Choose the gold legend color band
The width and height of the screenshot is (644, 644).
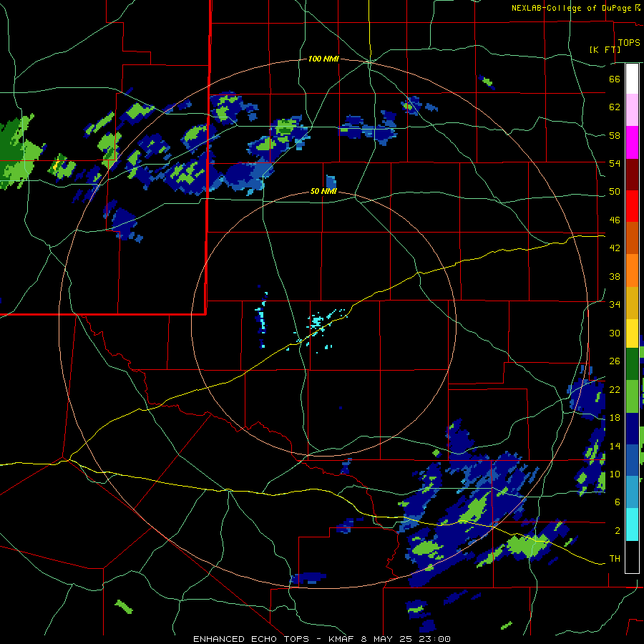point(632,303)
